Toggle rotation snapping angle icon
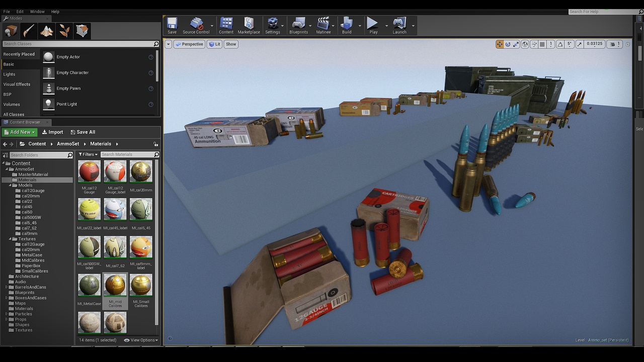This screenshot has width=644, height=362. click(x=560, y=44)
